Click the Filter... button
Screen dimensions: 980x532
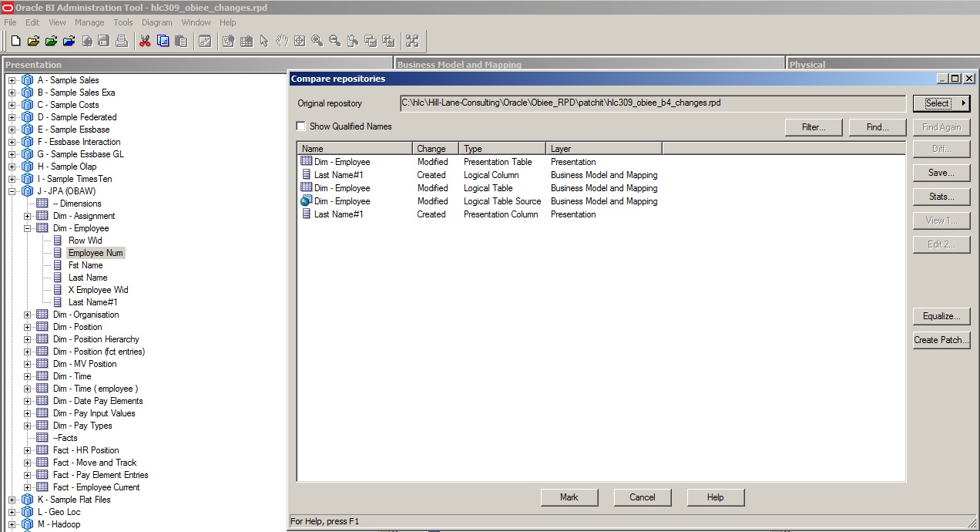[814, 127]
